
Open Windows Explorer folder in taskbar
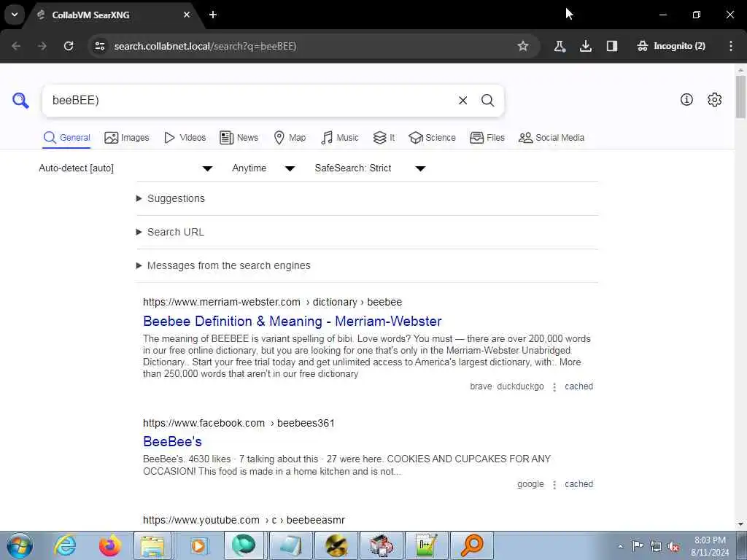(152, 545)
